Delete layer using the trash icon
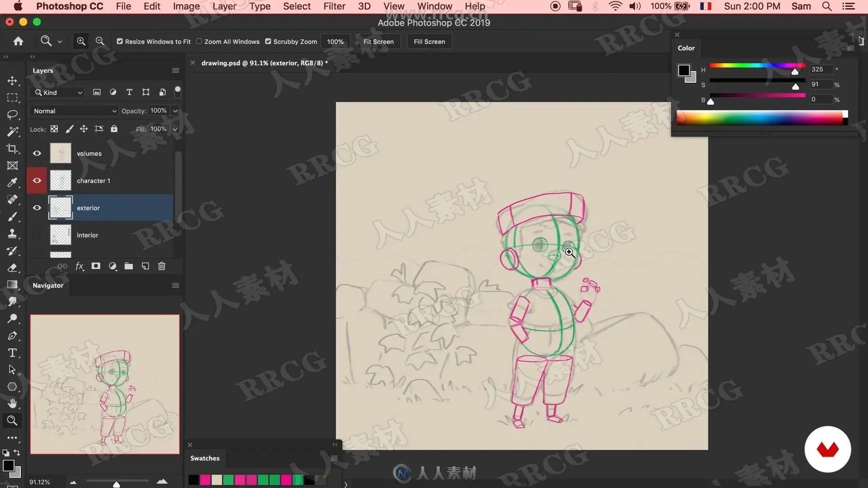The width and height of the screenshot is (868, 488). pos(161,266)
